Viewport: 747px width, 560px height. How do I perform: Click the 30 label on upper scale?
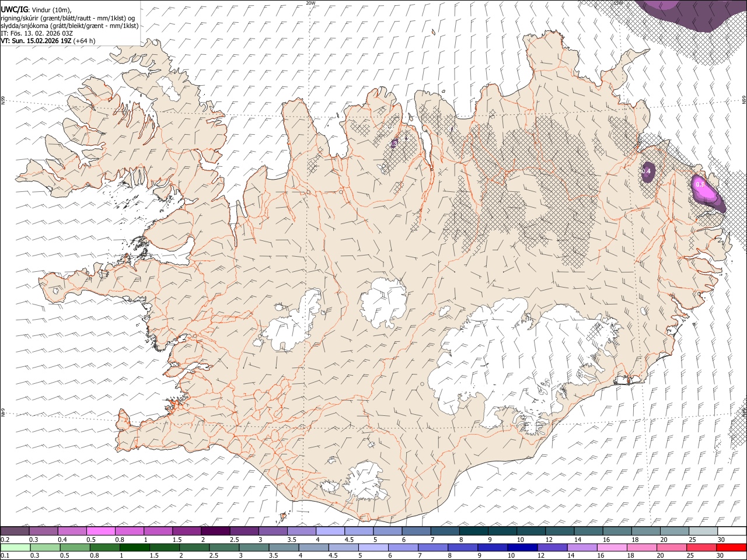(x=721, y=540)
